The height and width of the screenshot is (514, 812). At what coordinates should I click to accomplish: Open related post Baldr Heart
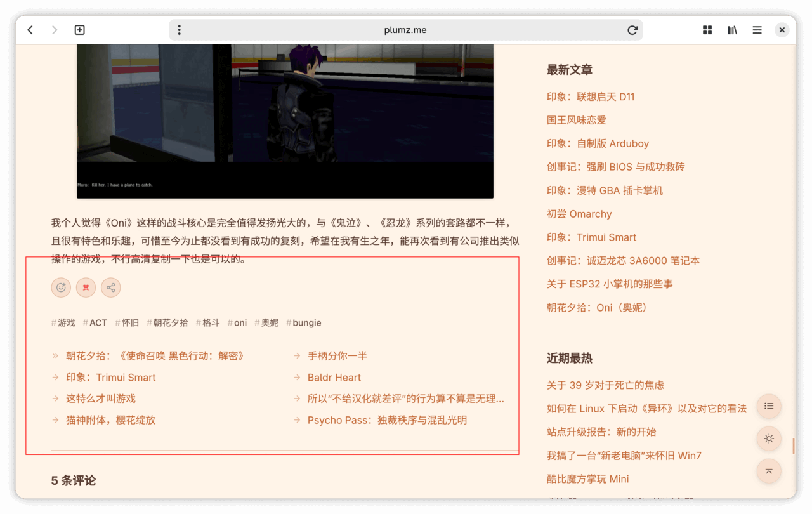(334, 378)
